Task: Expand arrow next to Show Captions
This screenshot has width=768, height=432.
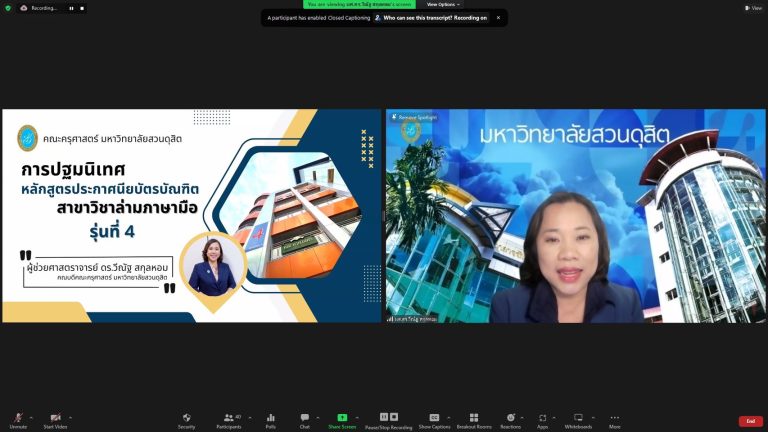Action: (x=449, y=418)
